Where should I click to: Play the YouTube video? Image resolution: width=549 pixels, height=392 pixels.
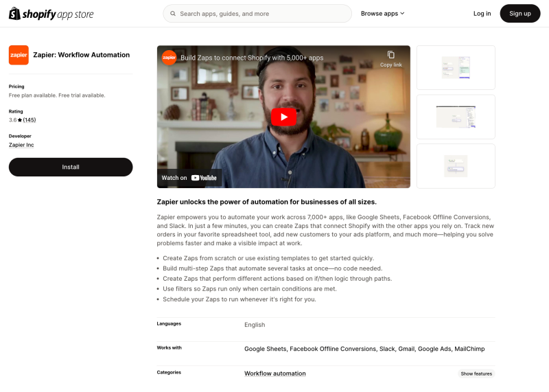(x=283, y=117)
